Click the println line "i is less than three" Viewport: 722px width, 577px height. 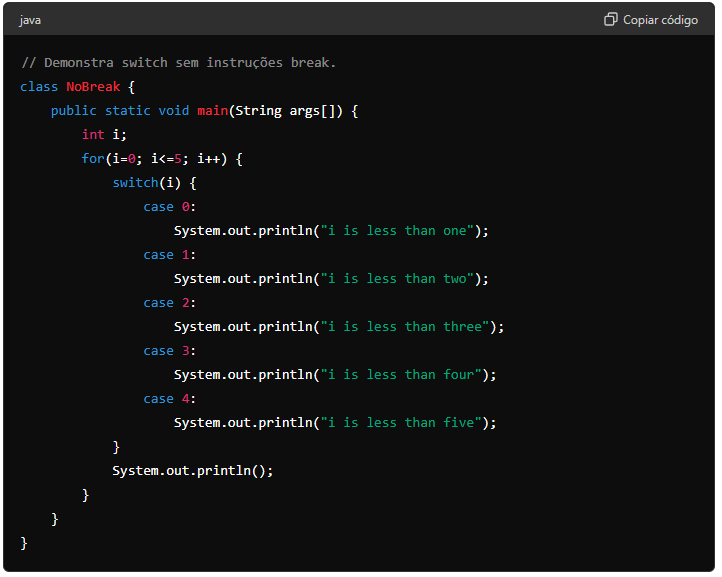(339, 326)
